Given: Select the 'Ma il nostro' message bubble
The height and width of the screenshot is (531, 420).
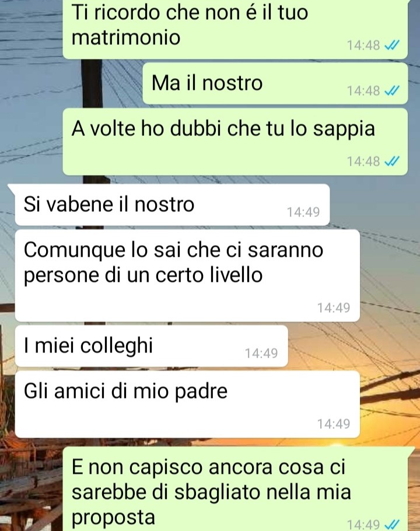Looking at the screenshot, I should click(x=275, y=83).
